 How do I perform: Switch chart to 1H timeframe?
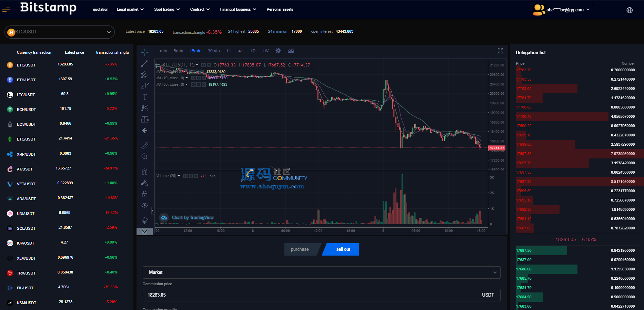(x=229, y=51)
